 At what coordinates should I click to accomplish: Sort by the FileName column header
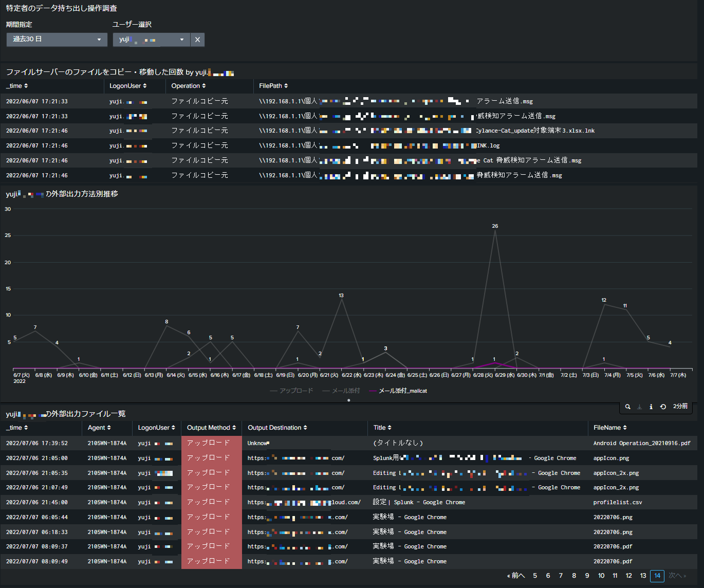(610, 428)
